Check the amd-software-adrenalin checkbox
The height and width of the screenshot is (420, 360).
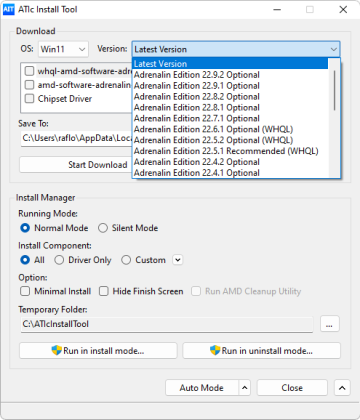point(30,85)
